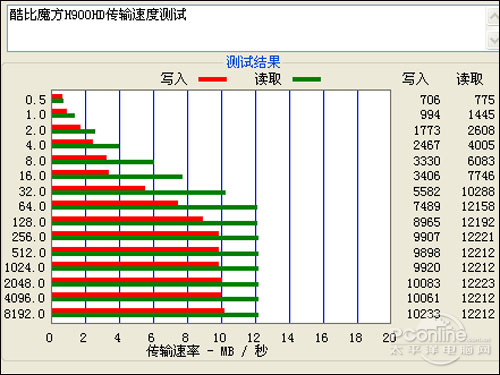Screen dimensions: 500x375
Task: Click the 10 mark on the horizontal axis
Action: (219, 338)
